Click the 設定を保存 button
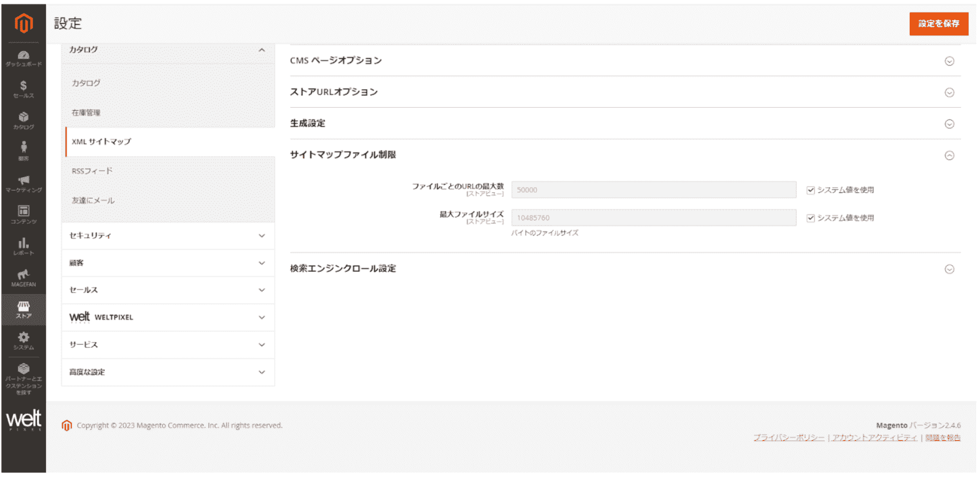980x478 pixels. point(939,23)
